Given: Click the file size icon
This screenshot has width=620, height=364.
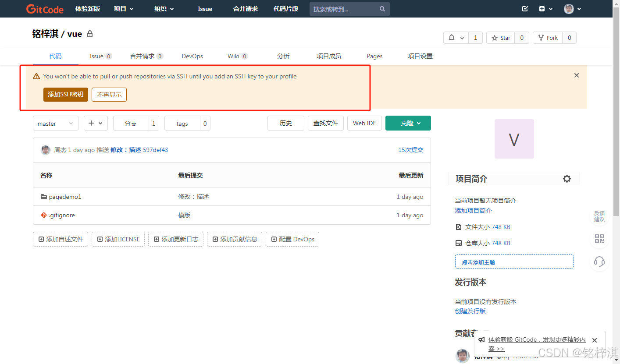Looking at the screenshot, I should tap(459, 227).
